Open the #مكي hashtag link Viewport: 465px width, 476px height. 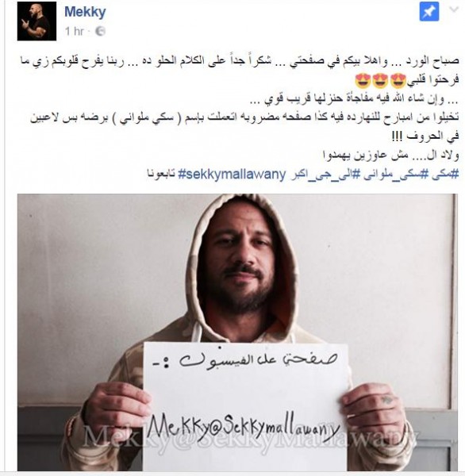[x=445, y=175]
